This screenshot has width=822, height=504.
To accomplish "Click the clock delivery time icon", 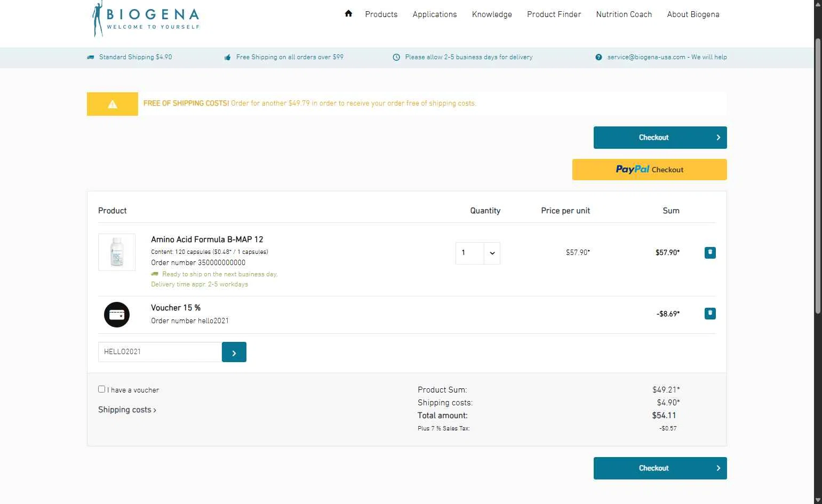I will 396,57.
